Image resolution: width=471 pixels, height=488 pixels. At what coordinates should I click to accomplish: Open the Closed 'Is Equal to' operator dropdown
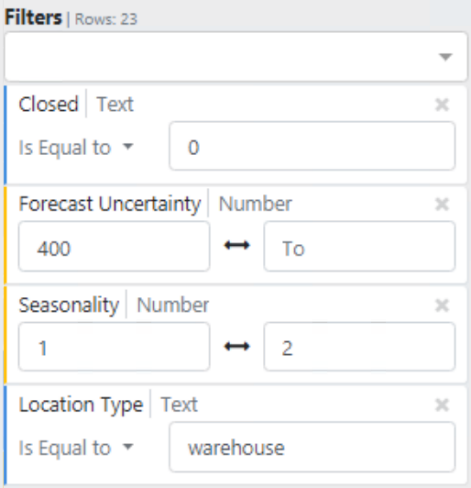tap(76, 147)
